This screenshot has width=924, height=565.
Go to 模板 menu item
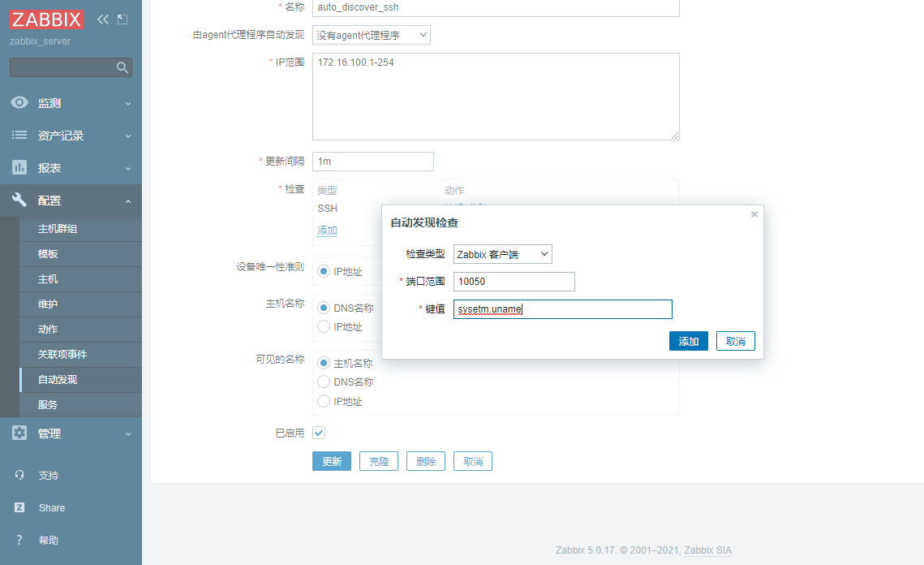click(48, 254)
